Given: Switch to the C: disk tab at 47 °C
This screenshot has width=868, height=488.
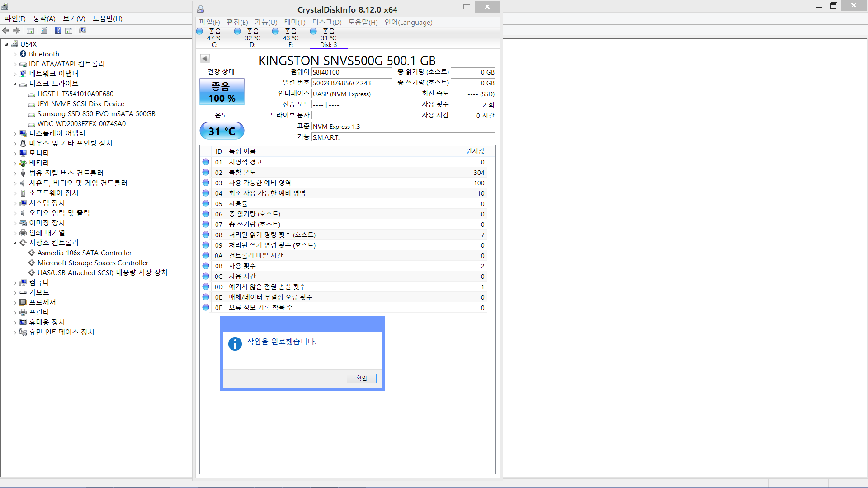Looking at the screenshot, I should (214, 38).
